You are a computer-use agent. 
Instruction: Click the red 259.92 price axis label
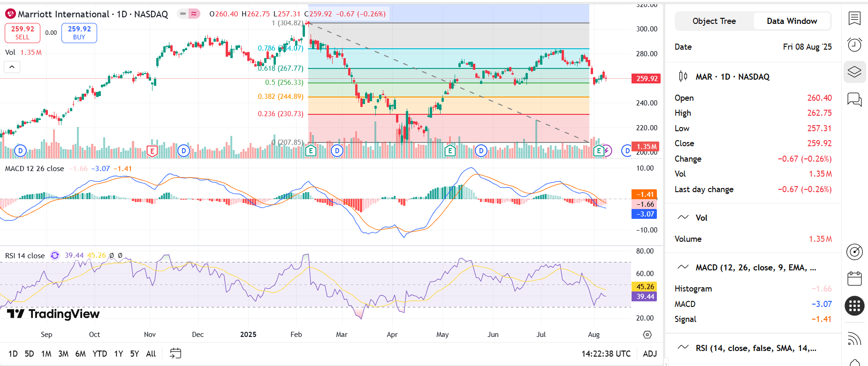click(x=647, y=79)
